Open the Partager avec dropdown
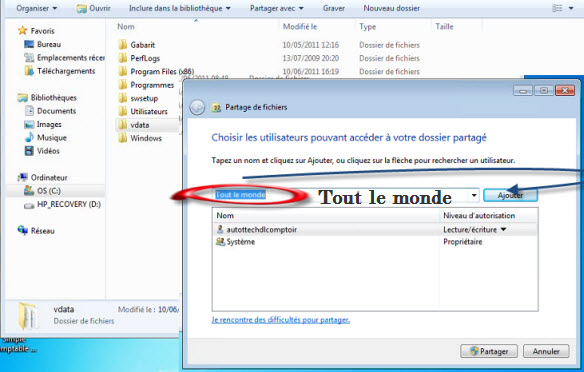The image size is (584, 372). click(277, 8)
